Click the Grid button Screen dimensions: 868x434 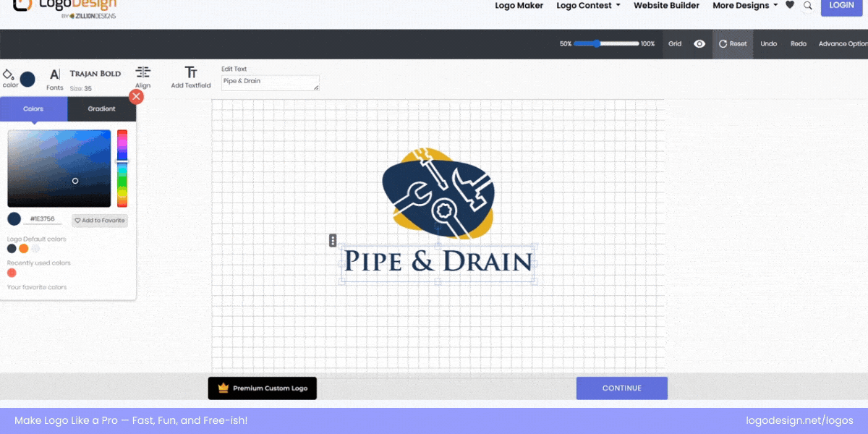pyautogui.click(x=675, y=44)
